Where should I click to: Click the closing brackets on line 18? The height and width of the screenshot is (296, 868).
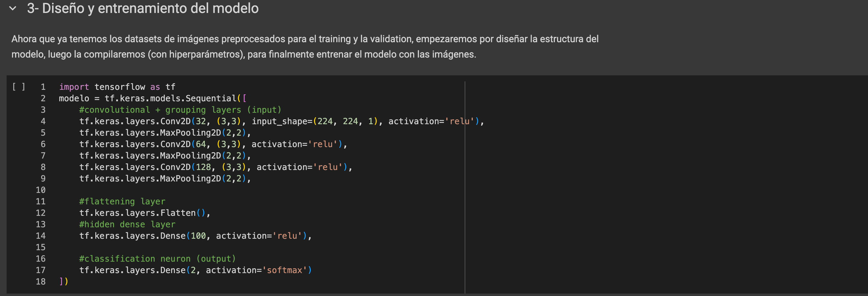63,282
